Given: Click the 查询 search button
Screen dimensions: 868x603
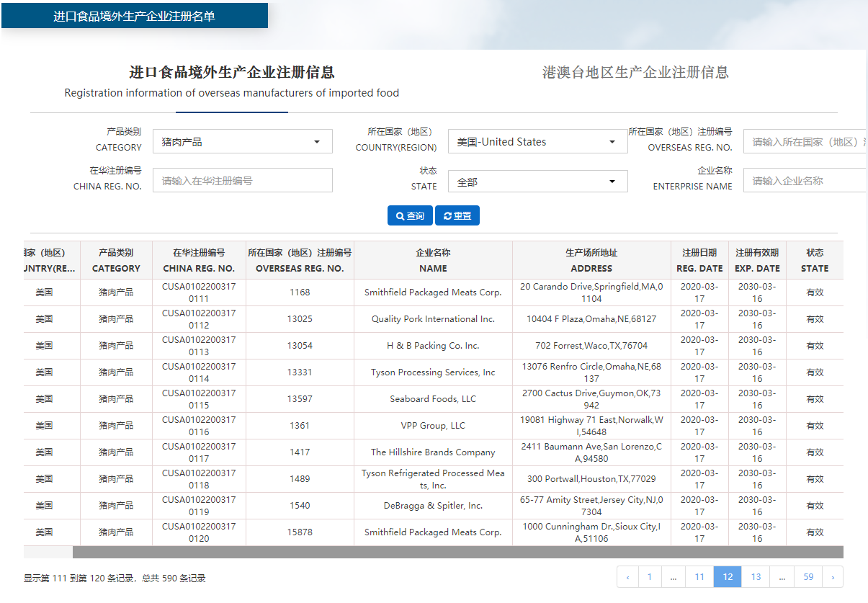Looking at the screenshot, I should (410, 215).
